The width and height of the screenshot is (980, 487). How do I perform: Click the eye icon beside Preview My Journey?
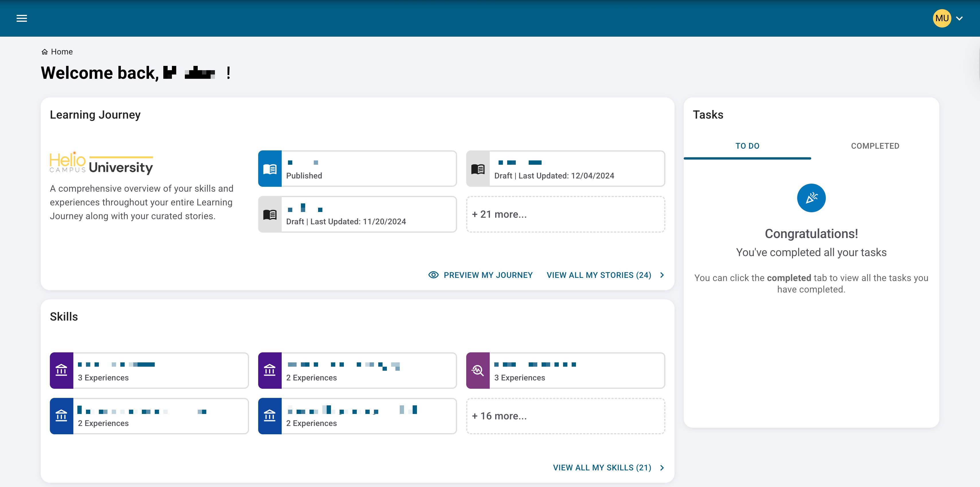point(433,275)
